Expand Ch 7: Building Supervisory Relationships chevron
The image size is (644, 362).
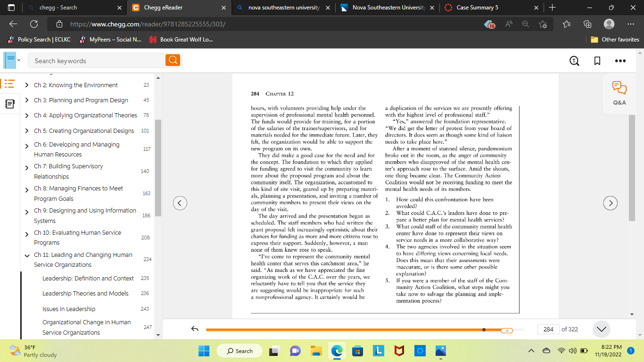click(27, 167)
